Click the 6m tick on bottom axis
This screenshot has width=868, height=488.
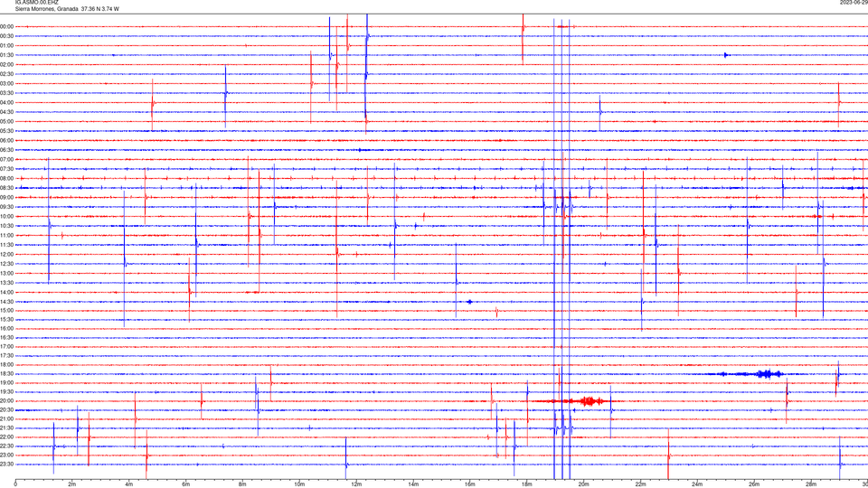click(x=186, y=484)
